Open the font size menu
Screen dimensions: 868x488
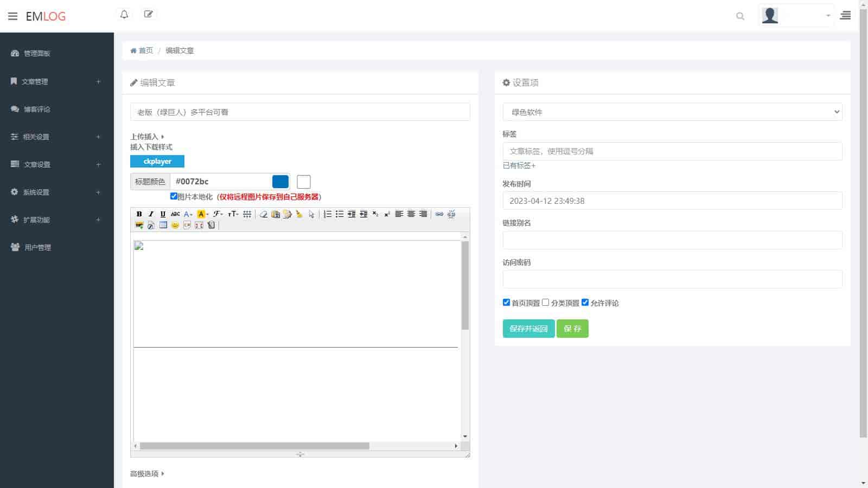coord(233,214)
